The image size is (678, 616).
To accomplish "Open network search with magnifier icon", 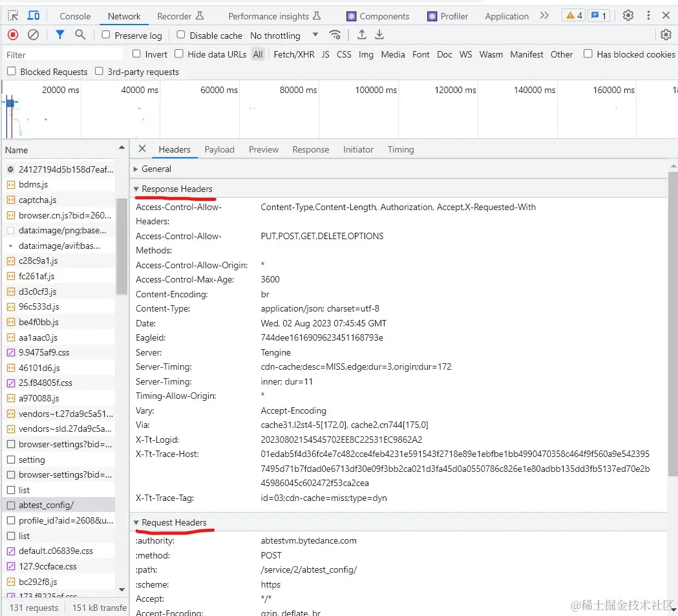I will click(x=80, y=35).
